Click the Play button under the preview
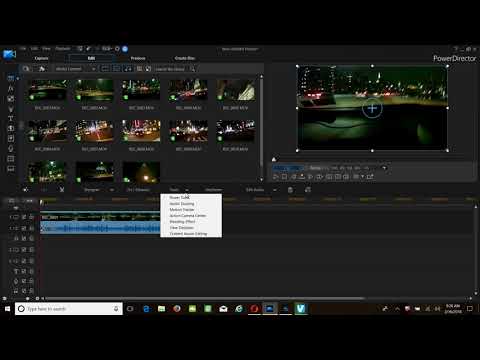 tap(276, 177)
